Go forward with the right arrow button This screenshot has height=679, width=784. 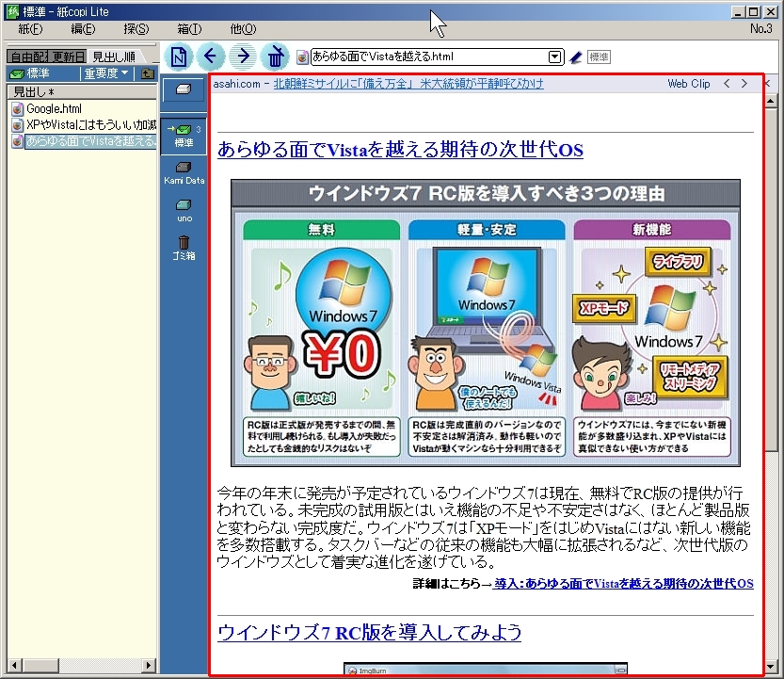(x=243, y=57)
